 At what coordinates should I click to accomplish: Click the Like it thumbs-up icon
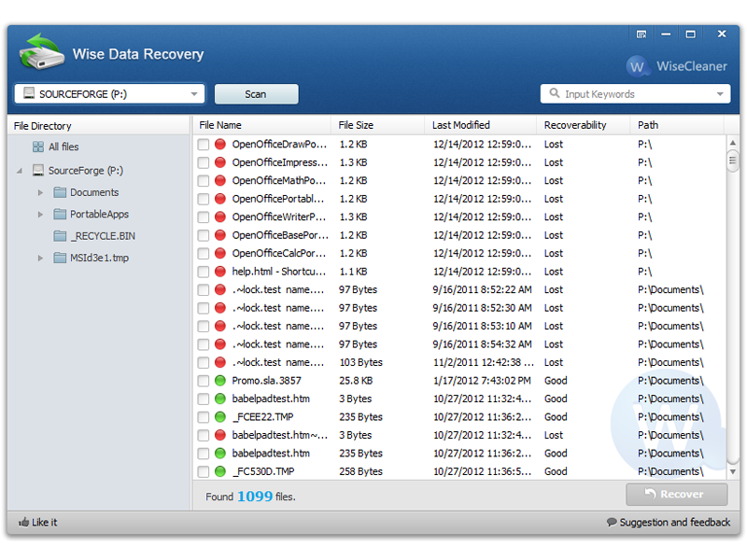point(23,523)
